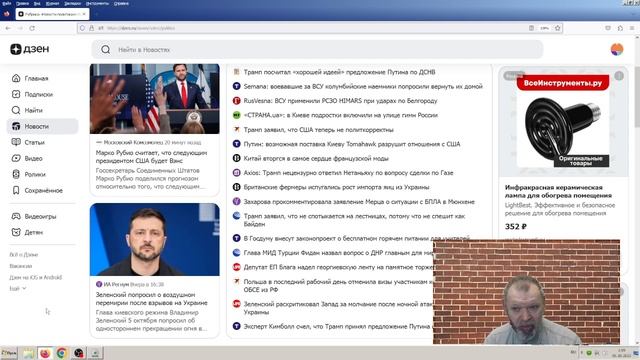Viewport: 640px width, 360px height.
Task: Open the Правка menu
Action: [22, 3]
